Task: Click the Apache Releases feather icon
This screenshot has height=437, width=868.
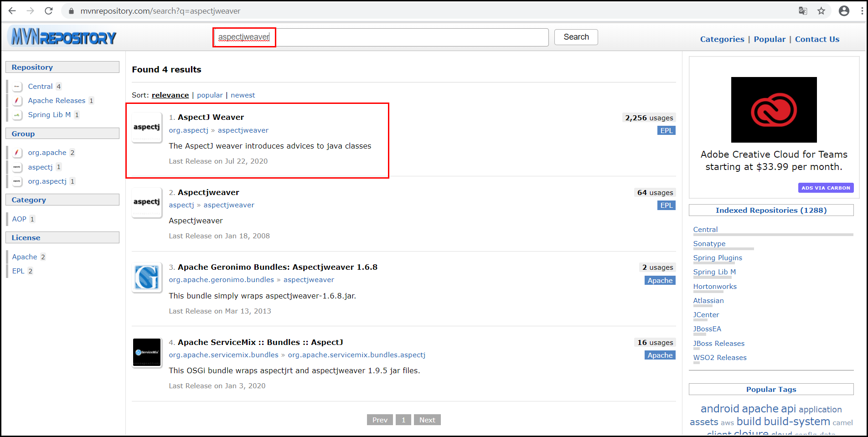Action: click(x=17, y=101)
